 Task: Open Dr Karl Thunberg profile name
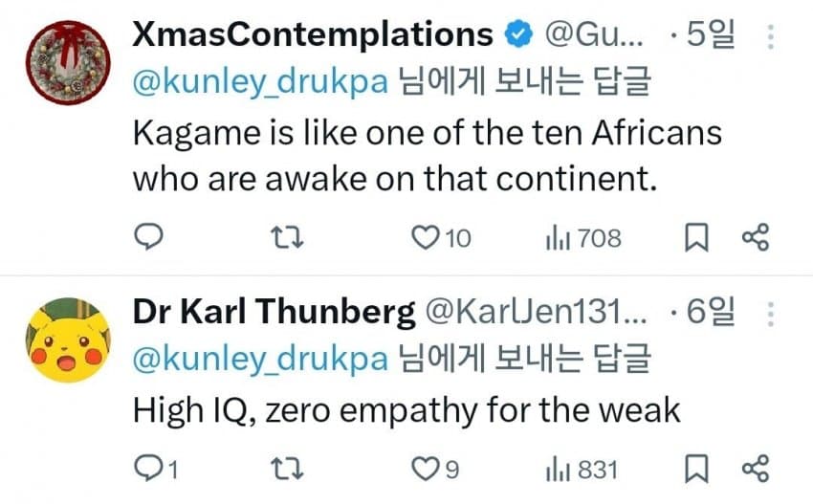click(x=274, y=312)
